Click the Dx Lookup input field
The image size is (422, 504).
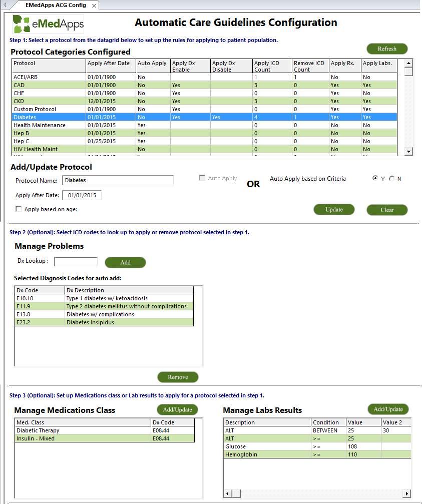pyautogui.click(x=76, y=261)
